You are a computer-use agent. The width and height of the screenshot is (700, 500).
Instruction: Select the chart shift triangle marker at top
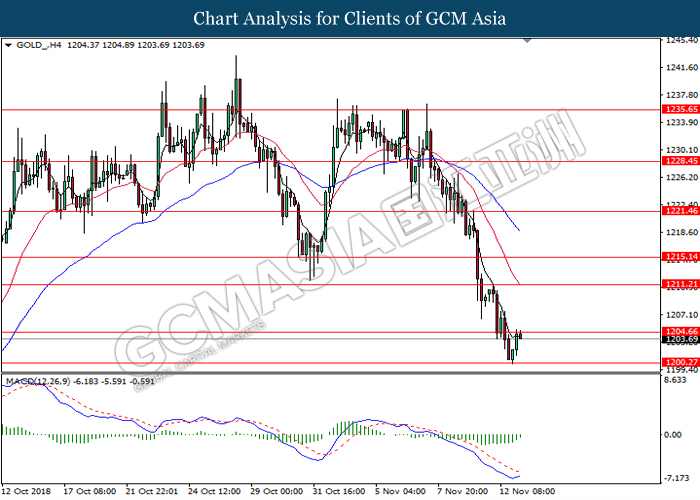(x=527, y=40)
